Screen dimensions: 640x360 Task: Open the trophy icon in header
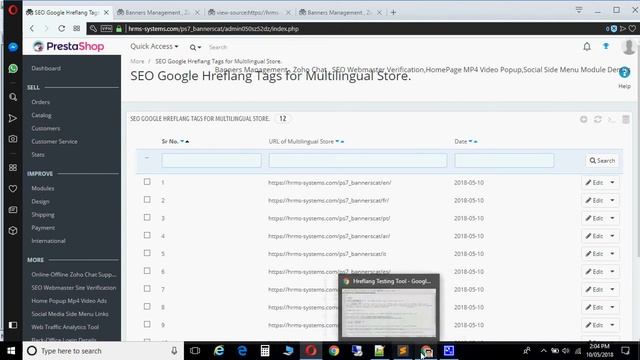point(606,47)
